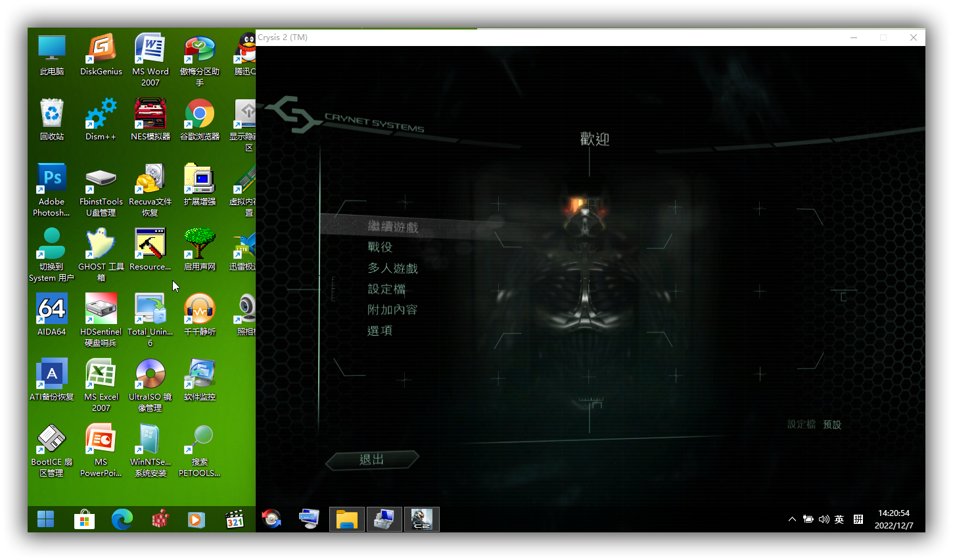
Task: Open the 搜索 PETOOLS shortcut
Action: click(x=200, y=450)
